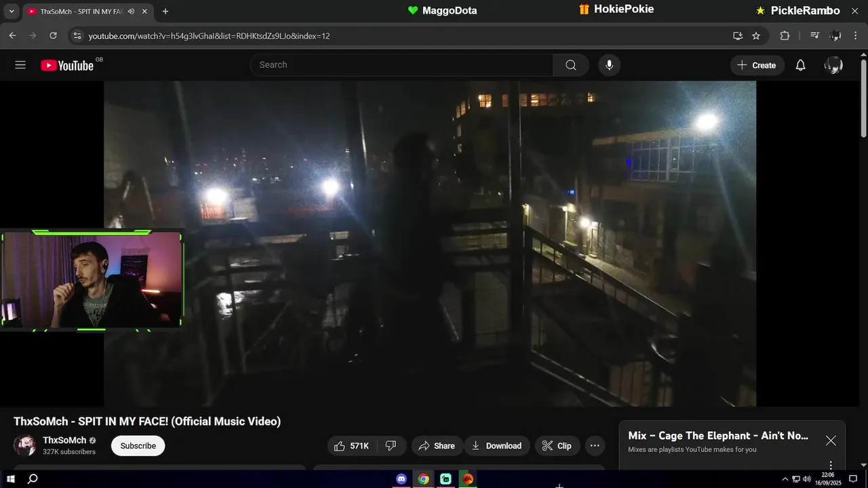Open more actions menu beside Clip
Screen dimensions: 868x488
pyautogui.click(x=595, y=446)
